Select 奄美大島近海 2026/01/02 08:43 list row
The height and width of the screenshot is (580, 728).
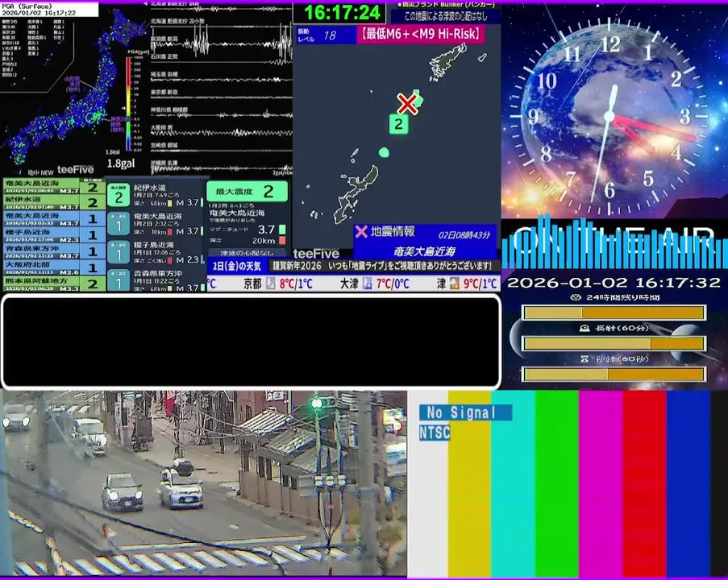click(x=53, y=186)
